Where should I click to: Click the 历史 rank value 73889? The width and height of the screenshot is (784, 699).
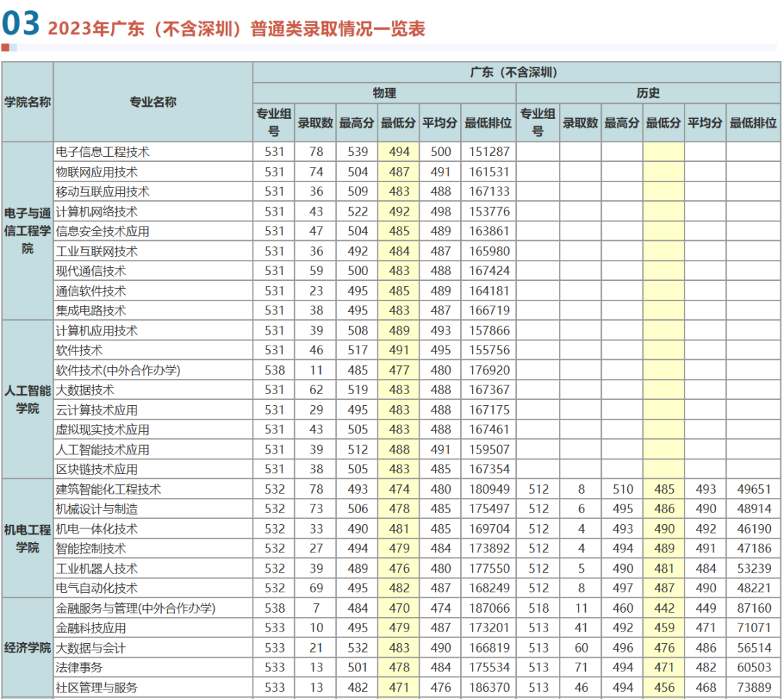point(754,687)
